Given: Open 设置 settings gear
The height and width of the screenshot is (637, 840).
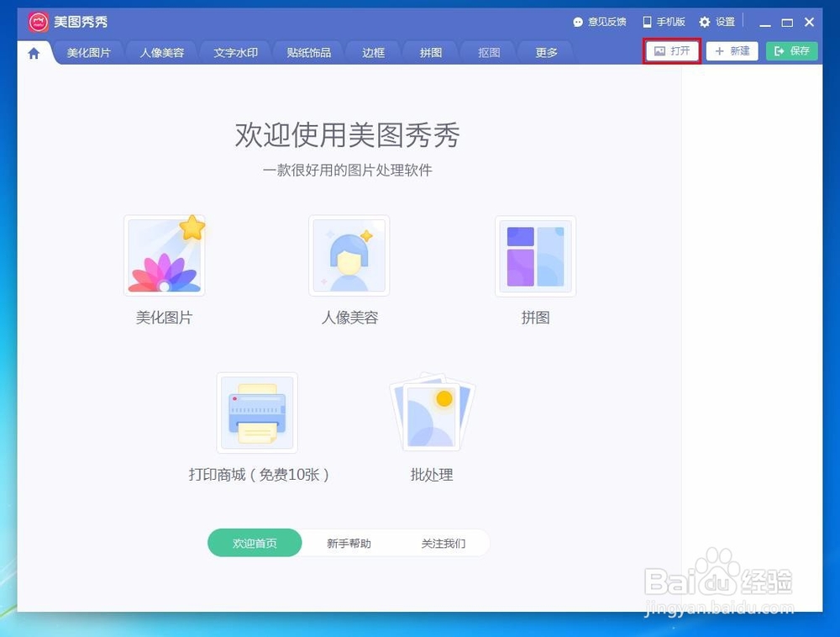Looking at the screenshot, I should [717, 22].
